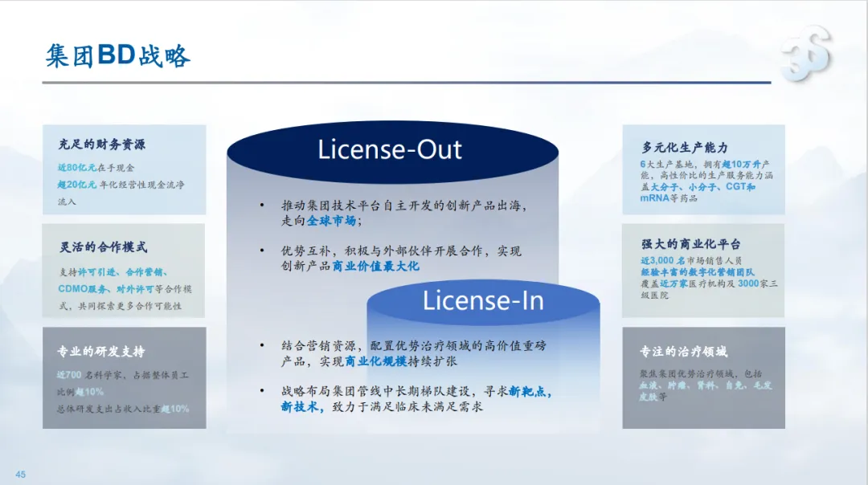Select the 灵活的合作模式 heading
Screen dimensions: 868x485
(x=102, y=247)
